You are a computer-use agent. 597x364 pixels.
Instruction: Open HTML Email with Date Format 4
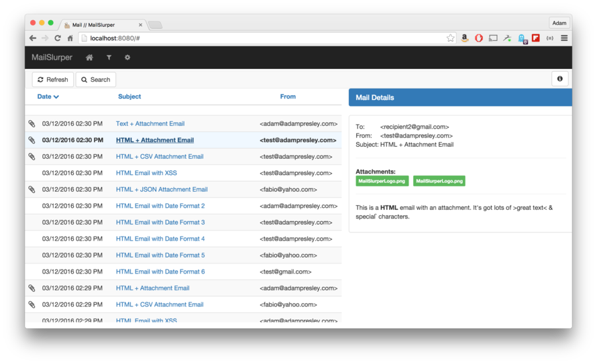(x=160, y=239)
